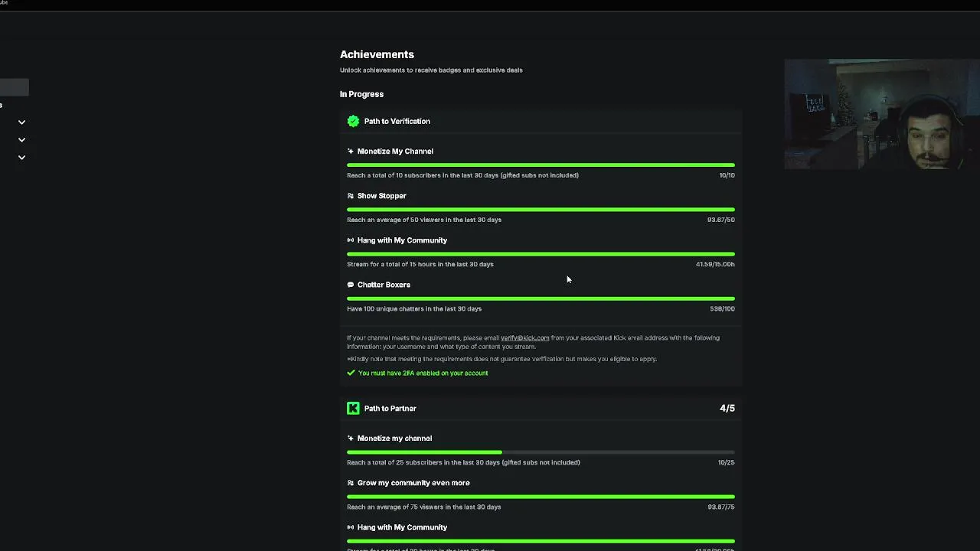
Task: Click the people icon beside Grow my community
Action: click(351, 483)
